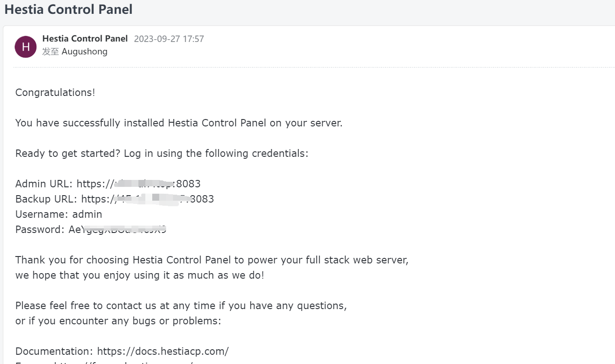Click the 'Password:' label text

40,230
